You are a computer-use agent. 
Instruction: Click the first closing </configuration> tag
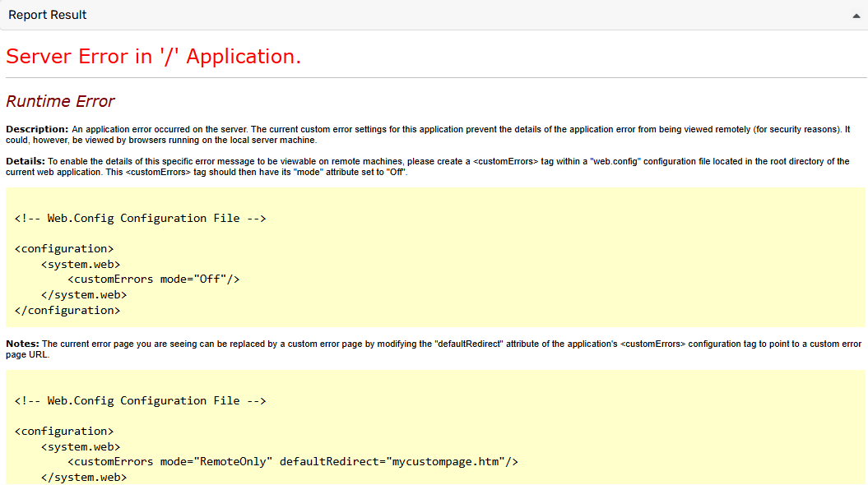click(x=67, y=311)
